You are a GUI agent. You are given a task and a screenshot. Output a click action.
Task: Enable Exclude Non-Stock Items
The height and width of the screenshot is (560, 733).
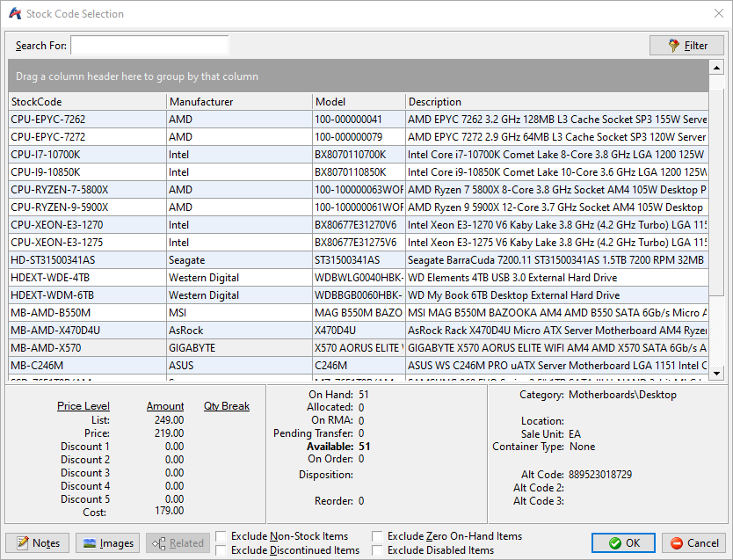coord(221,536)
